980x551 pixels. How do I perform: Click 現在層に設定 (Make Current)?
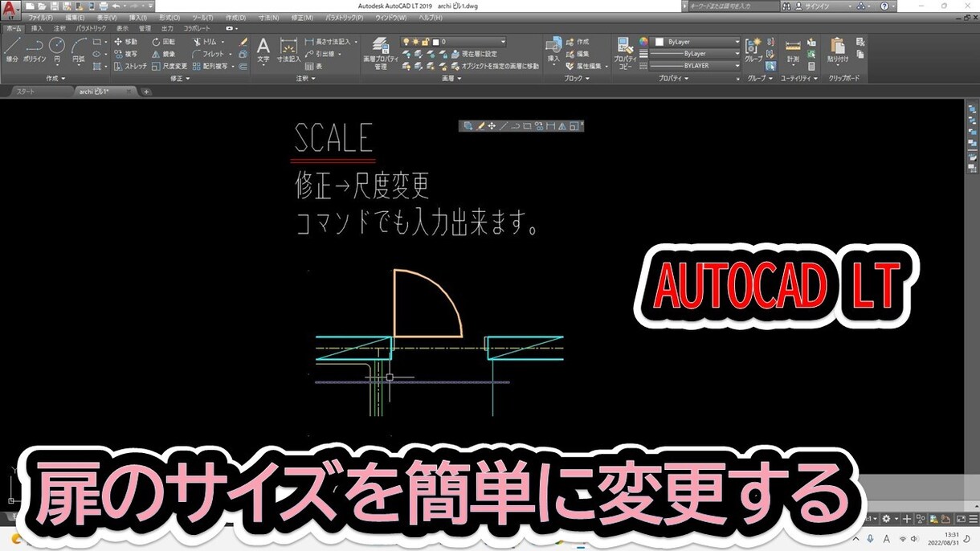point(473,54)
